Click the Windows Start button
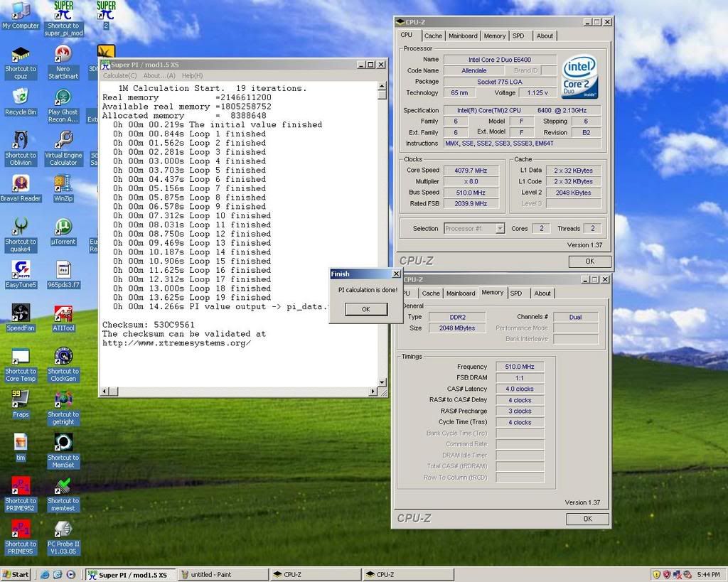 pos(16,574)
